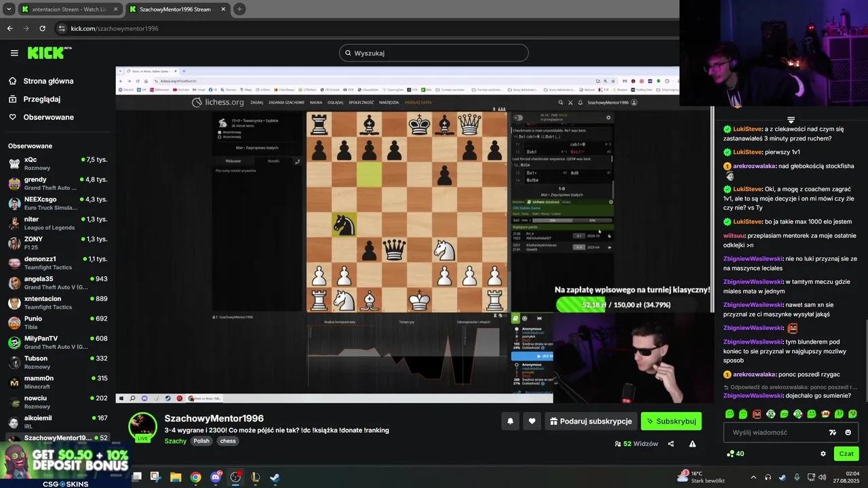Screen dimensions: 868x488
Task: Open the Szachy category link
Action: tap(176, 441)
